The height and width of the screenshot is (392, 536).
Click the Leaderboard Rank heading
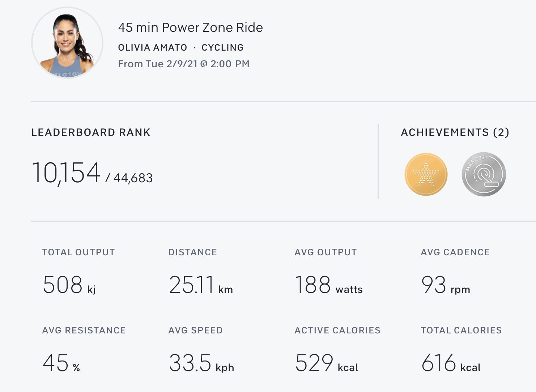coord(91,132)
